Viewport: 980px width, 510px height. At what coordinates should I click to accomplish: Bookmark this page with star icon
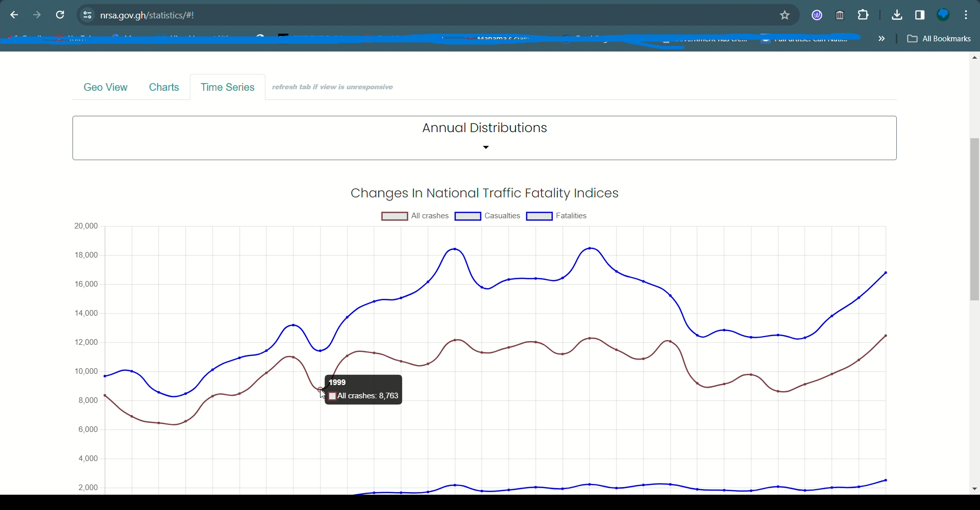(x=785, y=15)
